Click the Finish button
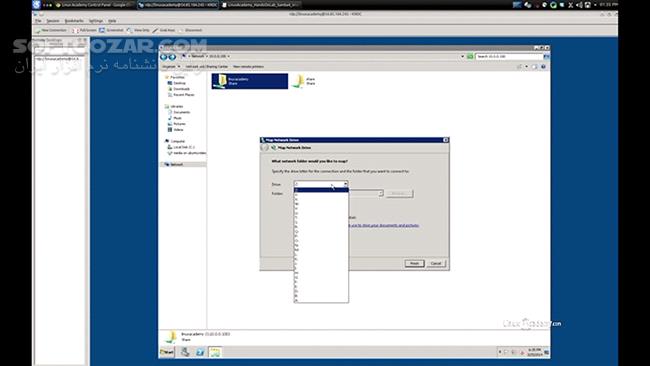Viewport: 650px width, 366px height. [x=414, y=264]
